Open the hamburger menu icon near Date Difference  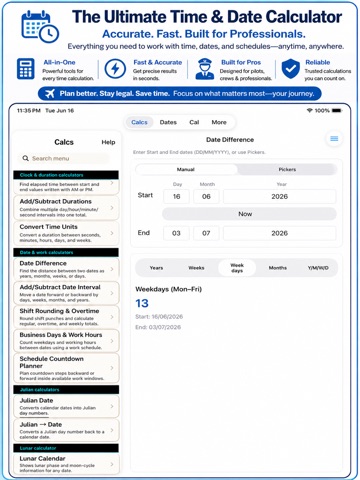(x=334, y=139)
